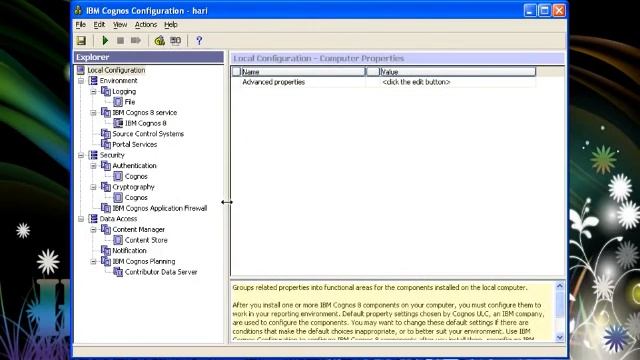Click the Security category icon
640x360 pixels.
pyautogui.click(x=93, y=155)
